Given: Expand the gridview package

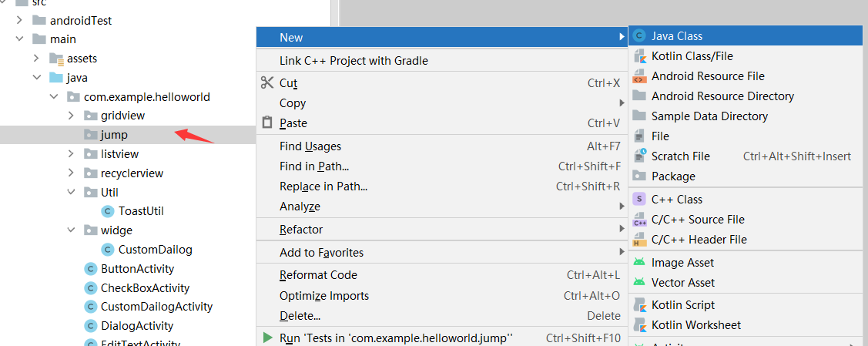Looking at the screenshot, I should tap(71, 116).
